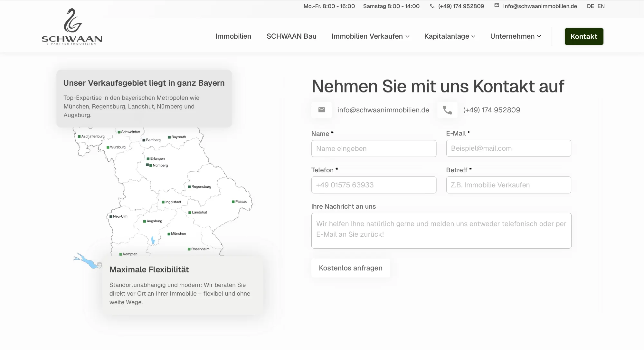This screenshot has height=350, width=644.
Task: Submit via the Kostenlos anfragen button
Action: click(350, 268)
